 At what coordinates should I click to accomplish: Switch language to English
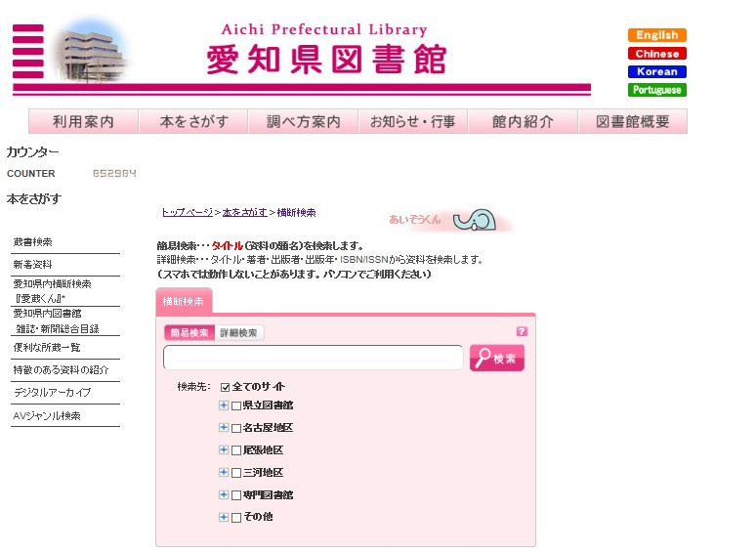pyautogui.click(x=656, y=35)
